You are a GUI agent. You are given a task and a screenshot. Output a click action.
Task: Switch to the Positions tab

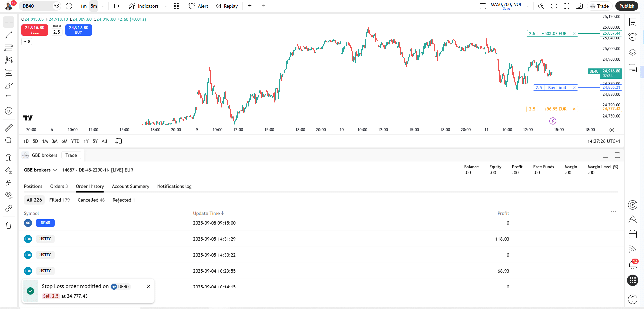[x=33, y=186]
